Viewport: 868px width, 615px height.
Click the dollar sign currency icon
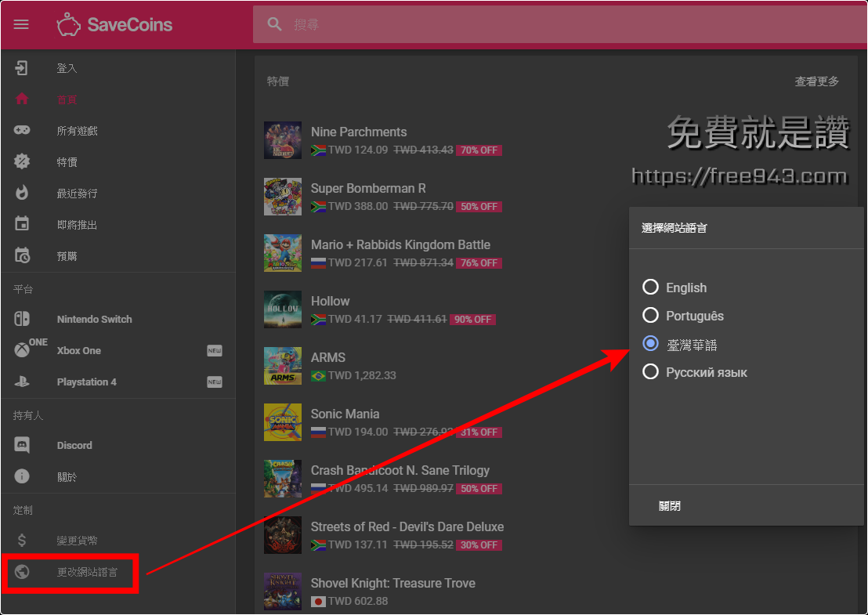22,541
